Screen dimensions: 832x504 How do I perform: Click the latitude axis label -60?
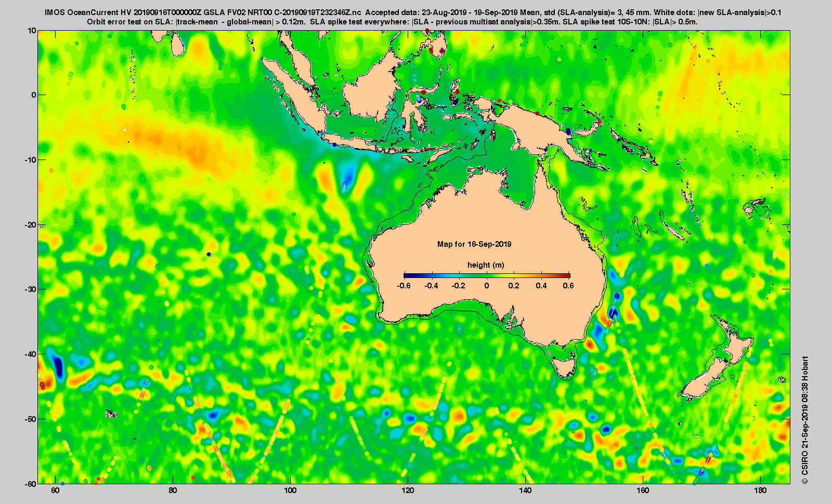(x=31, y=483)
